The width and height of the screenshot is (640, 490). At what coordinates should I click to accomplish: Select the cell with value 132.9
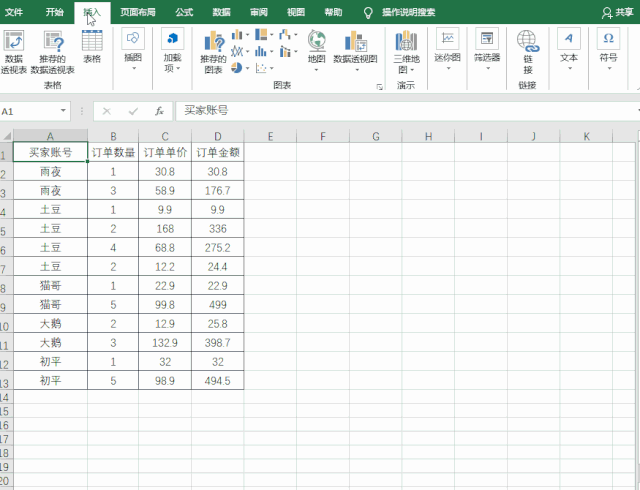[165, 343]
